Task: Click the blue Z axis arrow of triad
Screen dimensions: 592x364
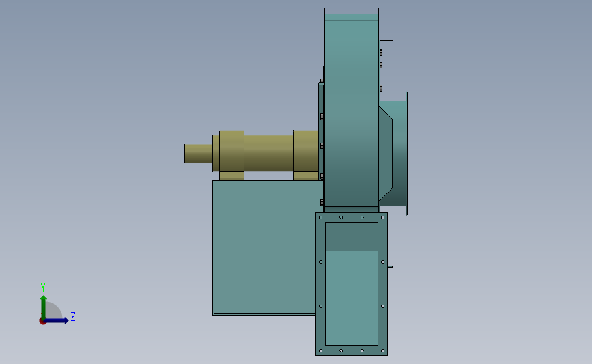Action: [56, 321]
